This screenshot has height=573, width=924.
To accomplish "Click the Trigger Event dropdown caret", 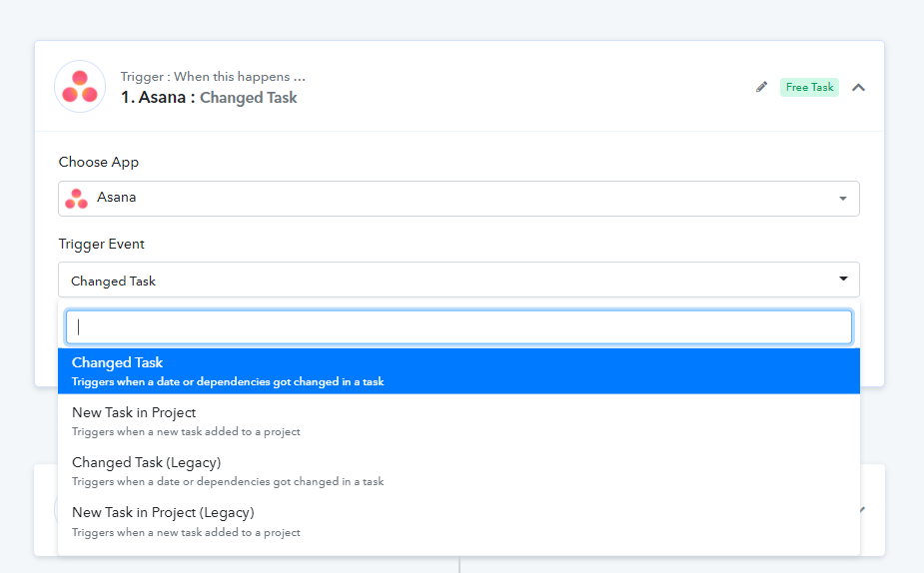I will point(843,279).
